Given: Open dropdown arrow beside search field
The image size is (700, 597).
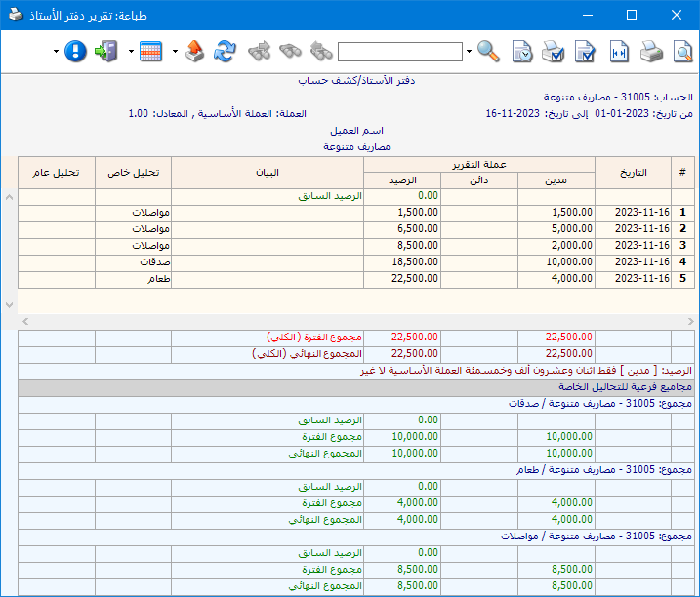Looking at the screenshot, I should click(x=469, y=52).
